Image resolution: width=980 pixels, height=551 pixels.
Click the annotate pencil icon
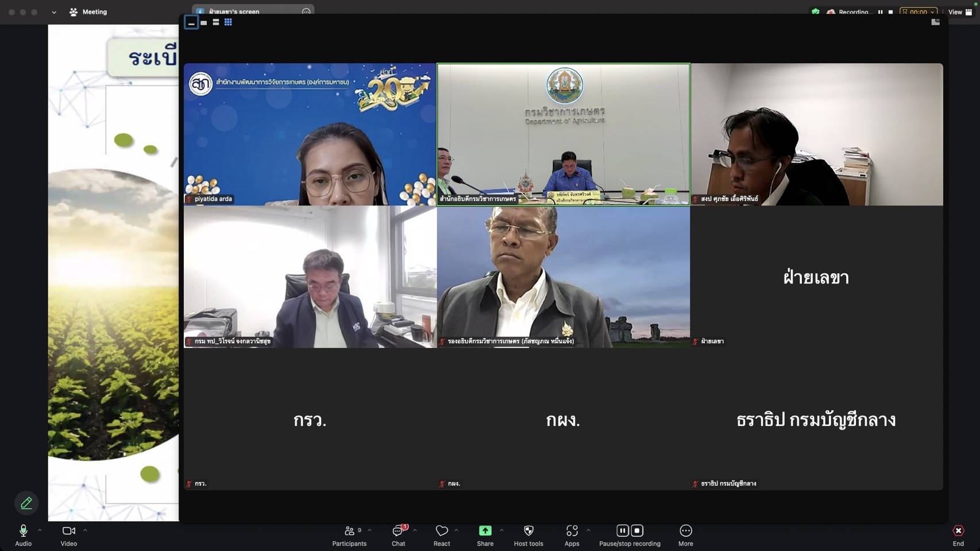[26, 503]
